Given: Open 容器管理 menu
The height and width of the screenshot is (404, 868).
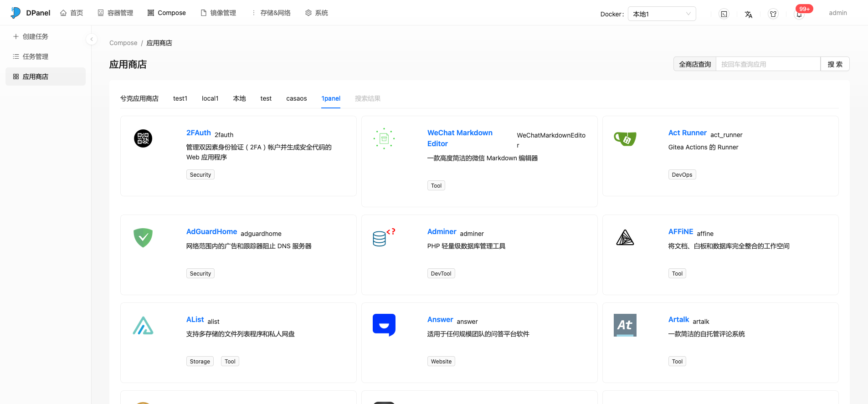Looking at the screenshot, I should click(115, 13).
